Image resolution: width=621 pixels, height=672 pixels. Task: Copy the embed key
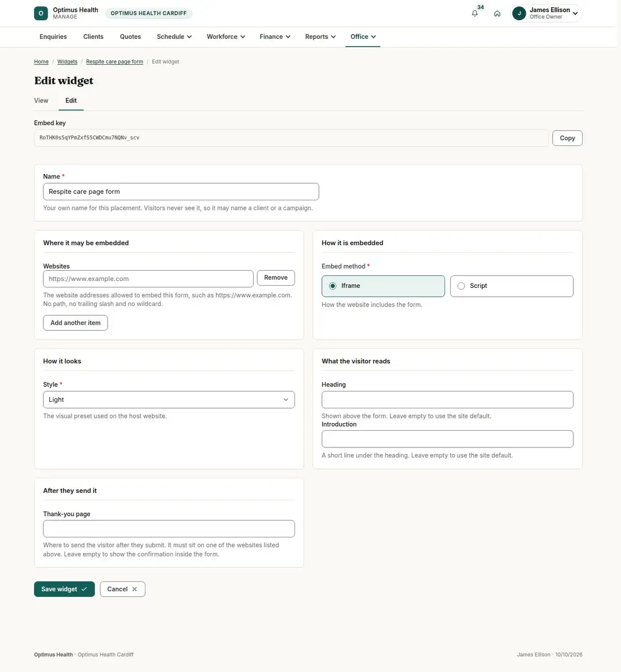(567, 138)
